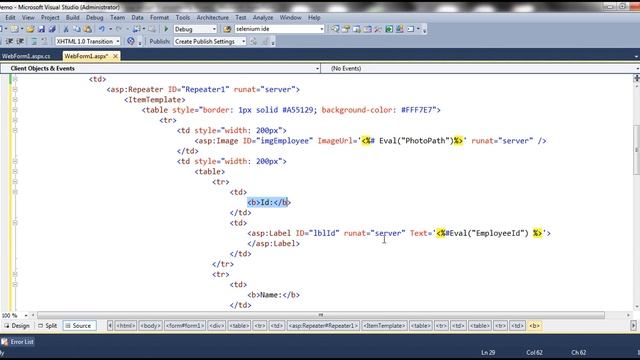Click the Paste clipboard icon

(88, 29)
